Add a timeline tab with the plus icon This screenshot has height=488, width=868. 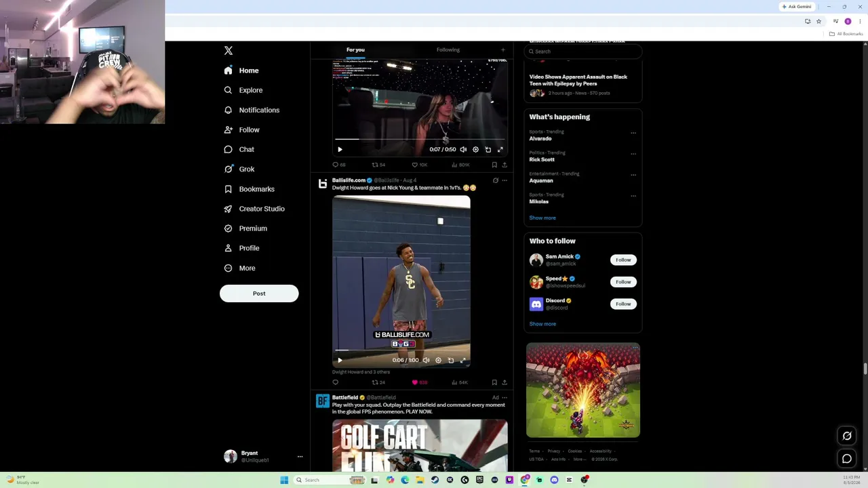(x=502, y=49)
